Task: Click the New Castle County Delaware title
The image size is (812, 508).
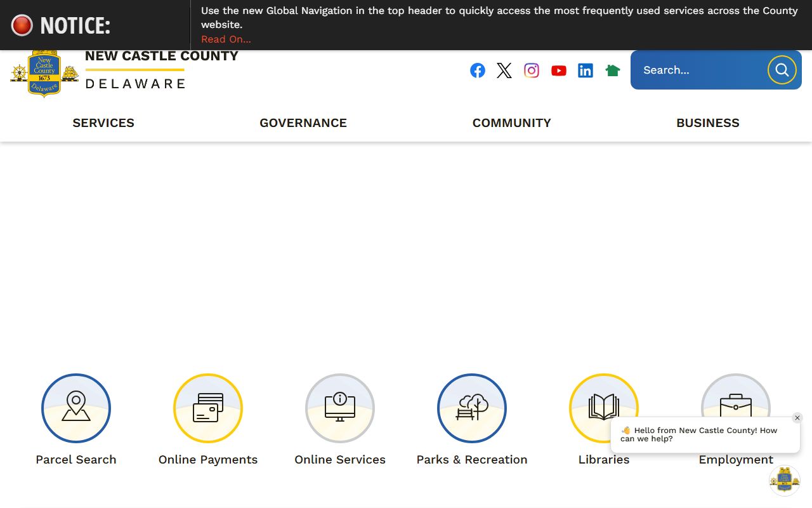Action: [162, 70]
